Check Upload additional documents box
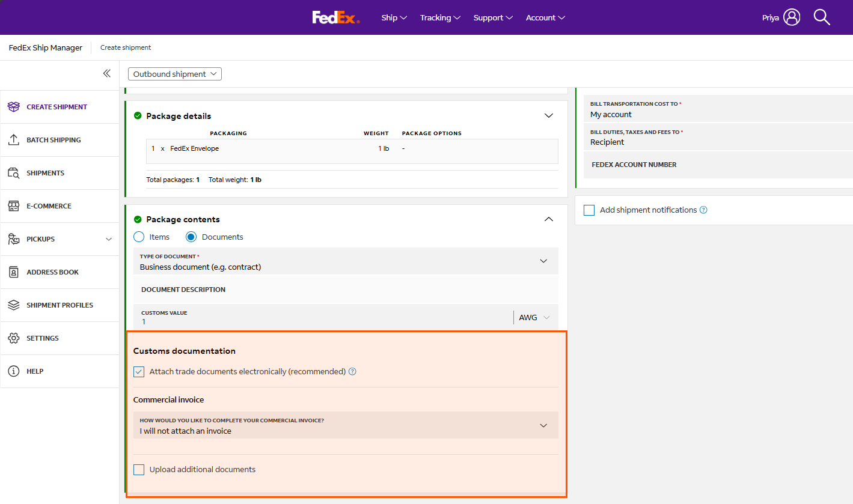 tap(139, 470)
